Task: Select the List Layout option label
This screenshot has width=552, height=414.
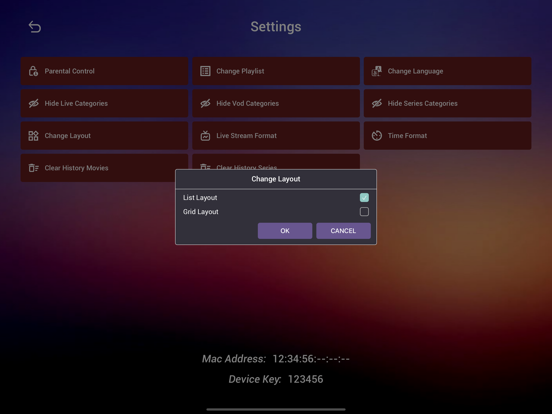Action: click(x=200, y=198)
